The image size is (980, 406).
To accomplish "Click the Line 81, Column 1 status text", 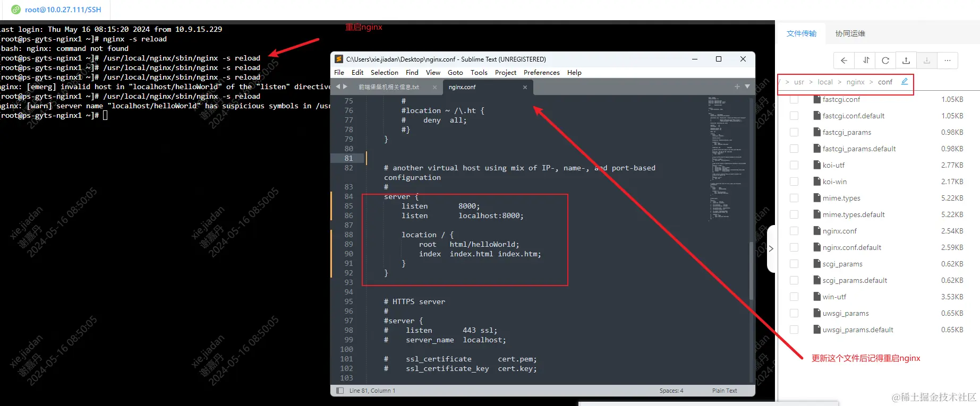I will click(x=372, y=391).
